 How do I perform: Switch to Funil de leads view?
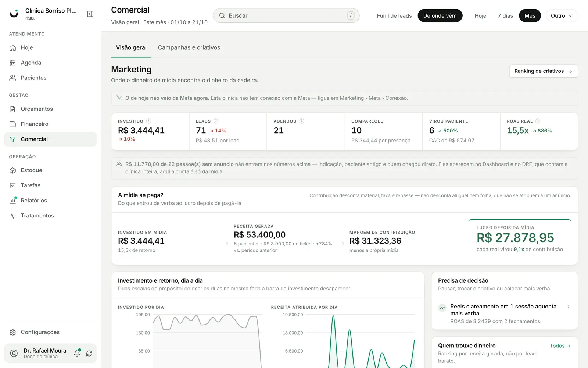pos(394,16)
